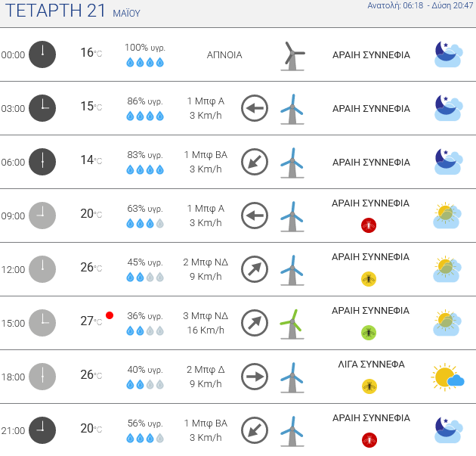This screenshot has height=456, width=476.
Task: Click the northeast wind arrow at 06:00
Action: (255, 162)
